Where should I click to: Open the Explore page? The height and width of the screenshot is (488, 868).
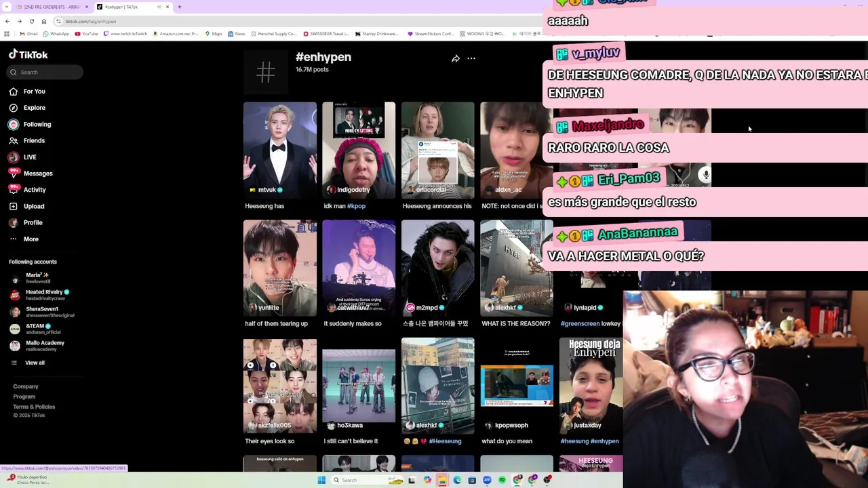click(27, 108)
